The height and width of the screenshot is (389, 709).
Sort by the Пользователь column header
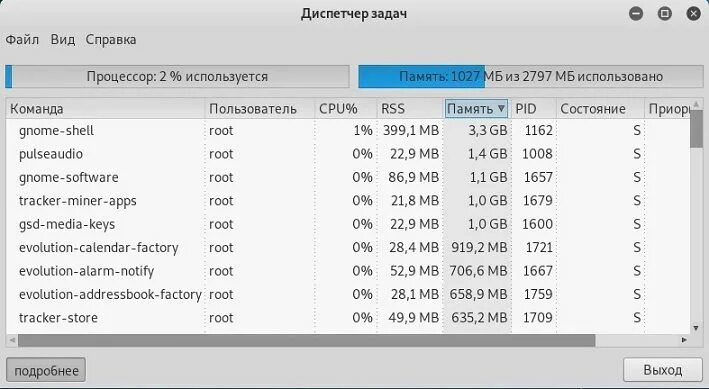point(260,109)
